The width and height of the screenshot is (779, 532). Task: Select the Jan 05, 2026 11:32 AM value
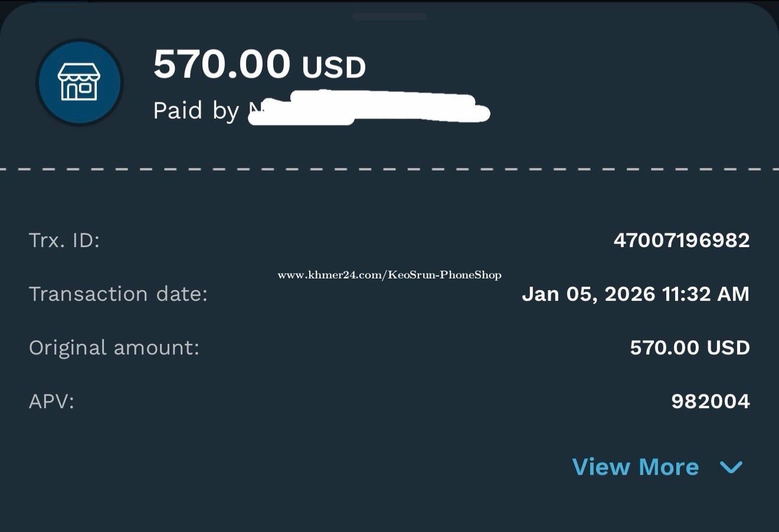[x=635, y=294]
